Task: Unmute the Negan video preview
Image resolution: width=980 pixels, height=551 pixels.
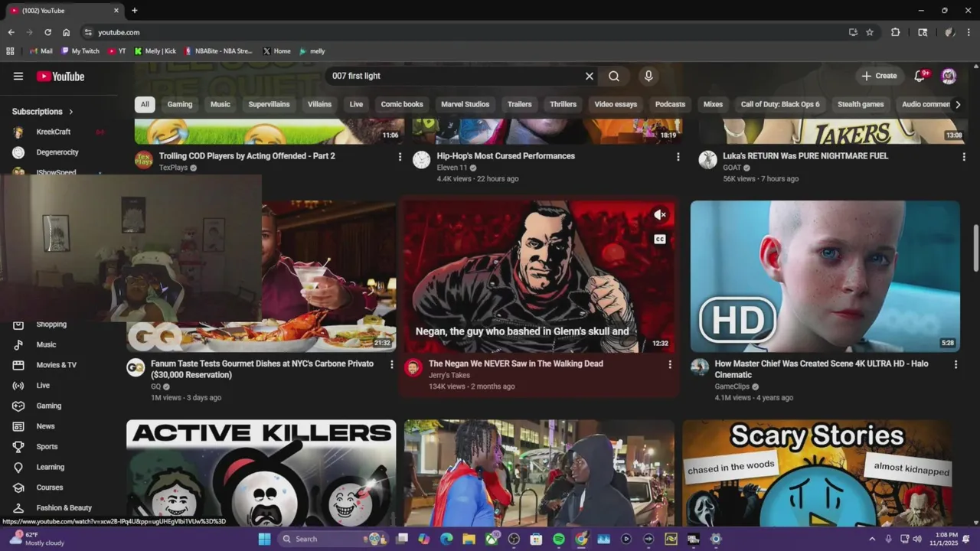Action: click(660, 215)
